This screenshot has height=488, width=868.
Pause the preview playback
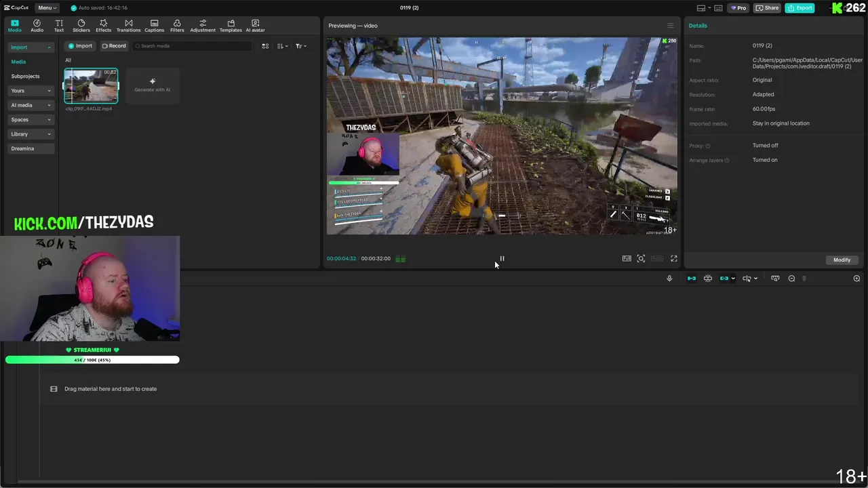(x=502, y=258)
